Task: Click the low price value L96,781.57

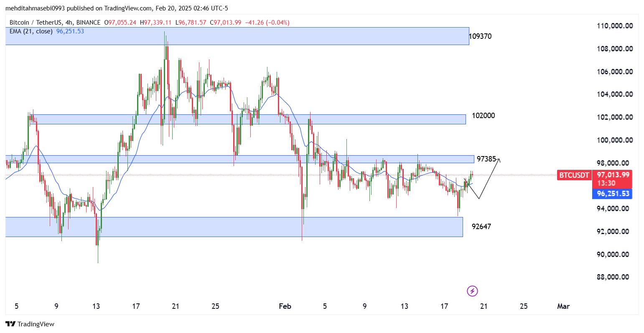Action: (x=191, y=23)
